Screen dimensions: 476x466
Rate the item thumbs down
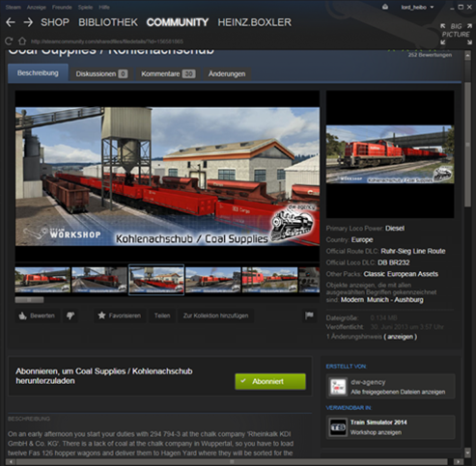(70, 315)
